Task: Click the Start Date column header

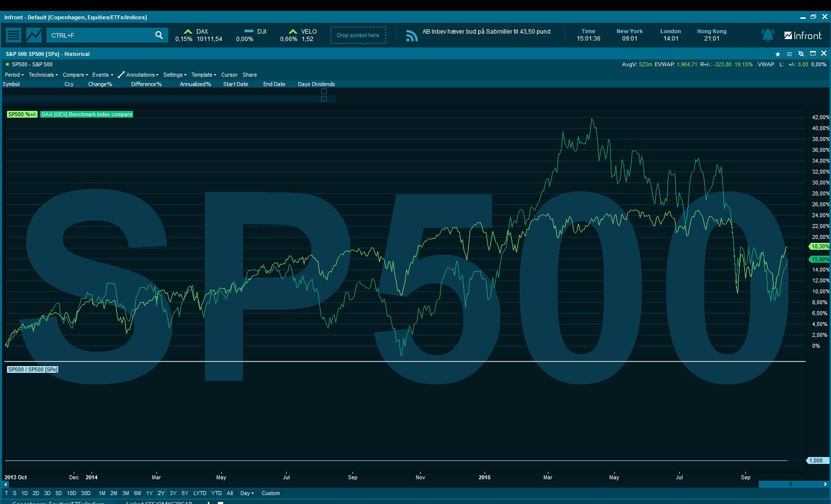Action: 236,84
